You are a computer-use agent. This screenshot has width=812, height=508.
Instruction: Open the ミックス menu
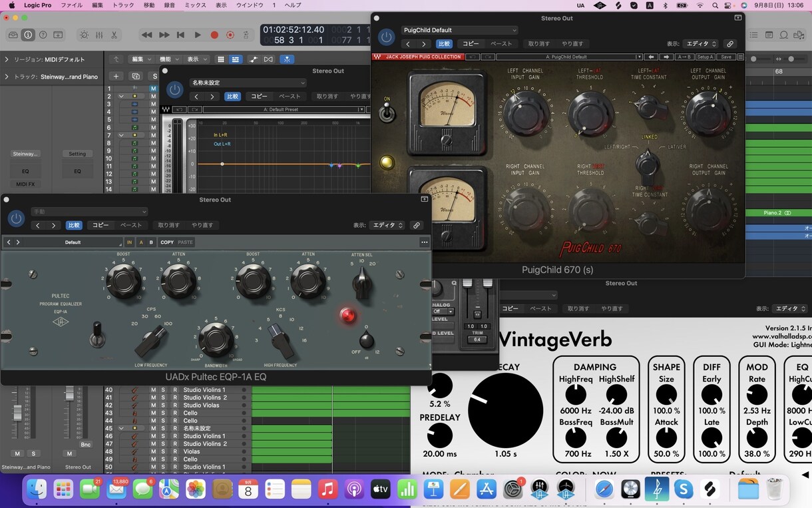tap(195, 5)
